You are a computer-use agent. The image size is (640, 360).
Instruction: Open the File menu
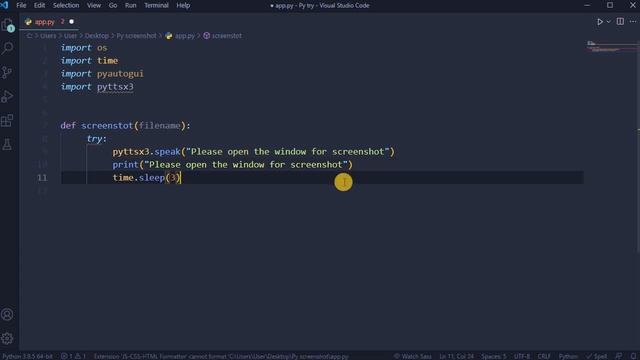click(x=21, y=5)
